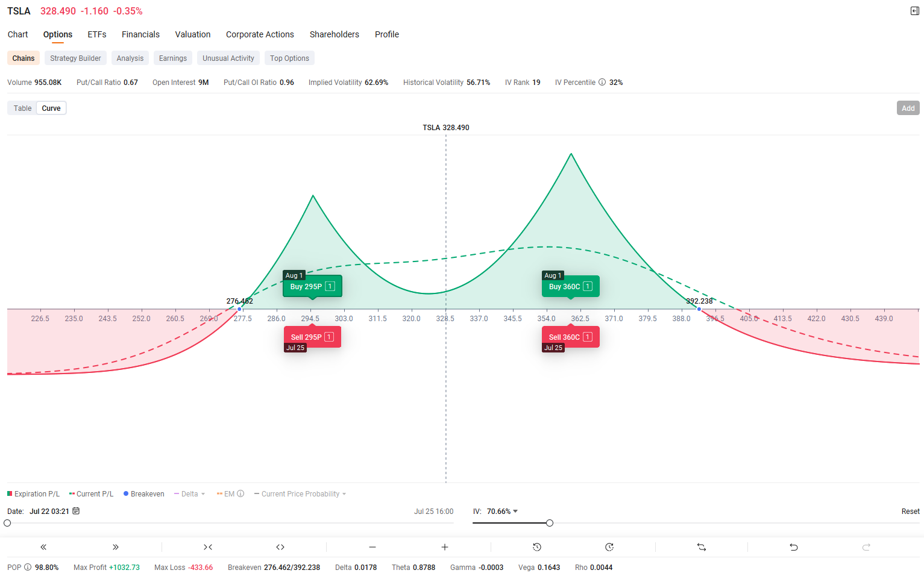Click the IV slider handle

click(550, 523)
